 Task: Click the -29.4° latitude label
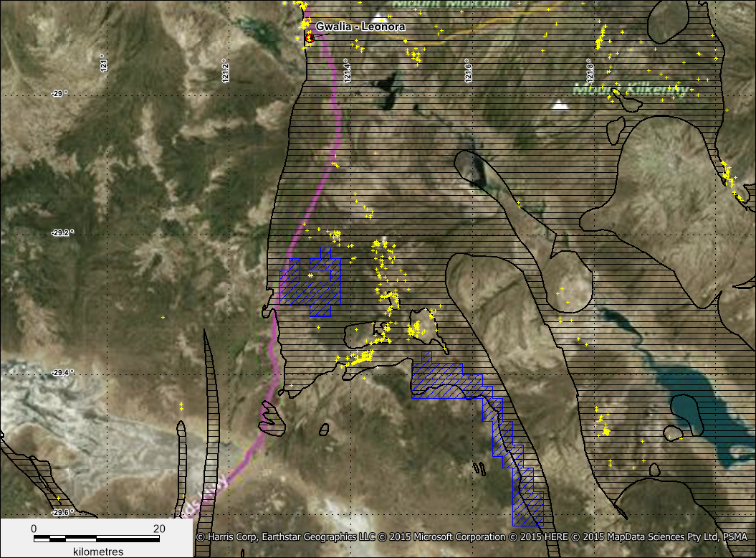click(62, 372)
